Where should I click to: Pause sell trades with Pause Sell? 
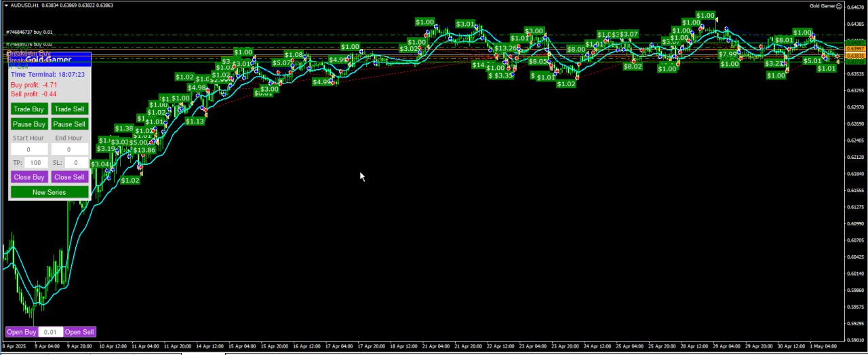click(69, 124)
